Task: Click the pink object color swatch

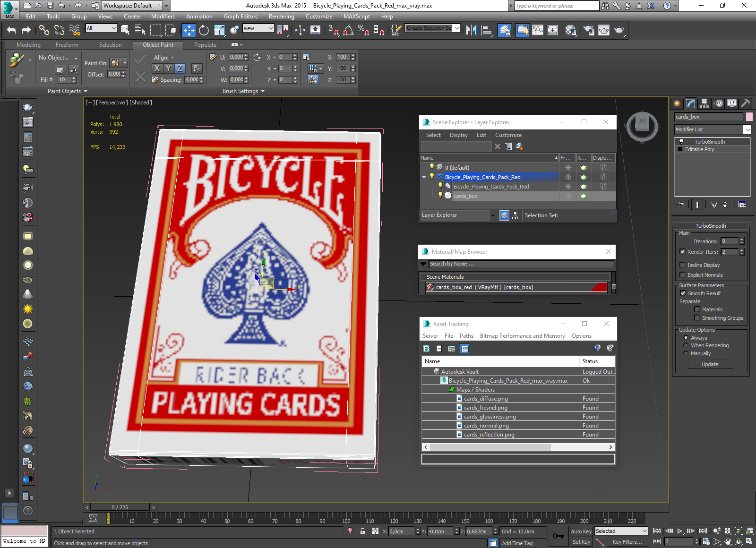Action: 749,117
